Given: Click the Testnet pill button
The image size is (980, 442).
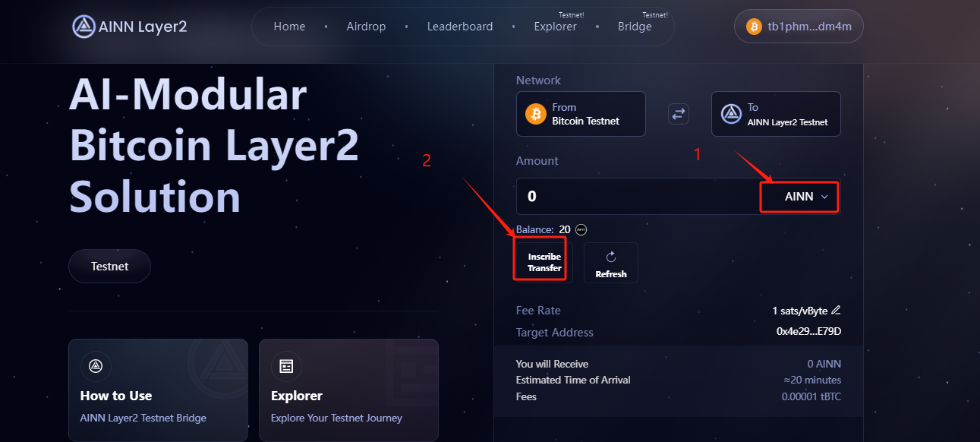Looking at the screenshot, I should 109,267.
